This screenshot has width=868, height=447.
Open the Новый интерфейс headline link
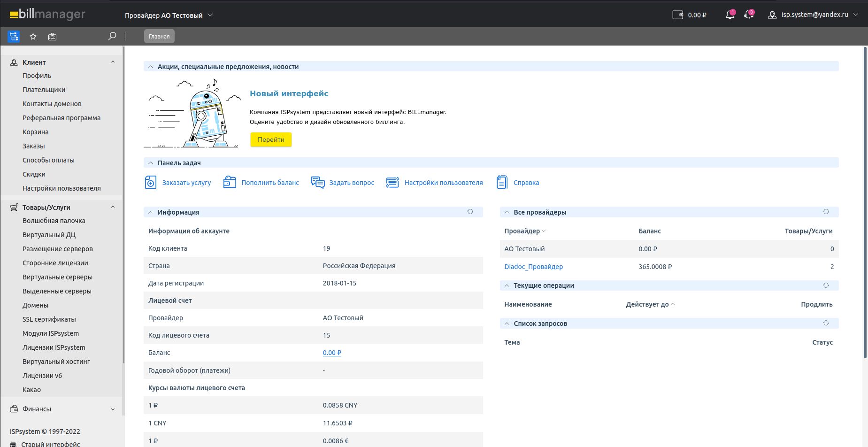[289, 93]
